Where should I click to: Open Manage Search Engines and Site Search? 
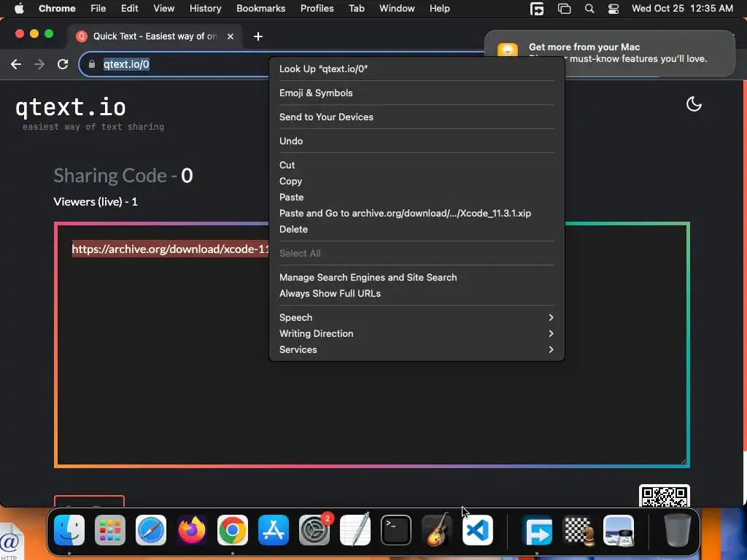point(417,277)
